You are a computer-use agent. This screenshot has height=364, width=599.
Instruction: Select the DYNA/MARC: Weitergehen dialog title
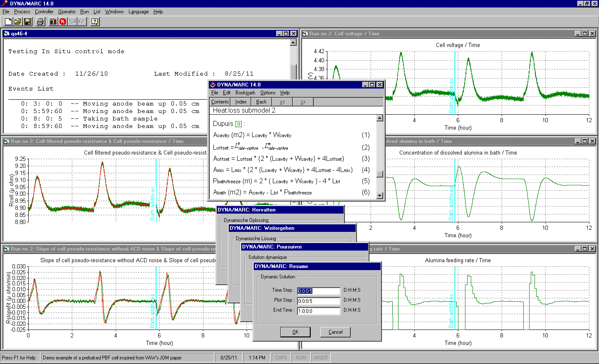[262, 228]
